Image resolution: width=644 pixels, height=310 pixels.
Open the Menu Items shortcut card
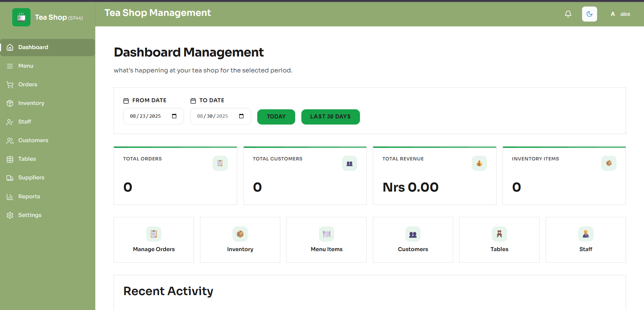coord(326,240)
